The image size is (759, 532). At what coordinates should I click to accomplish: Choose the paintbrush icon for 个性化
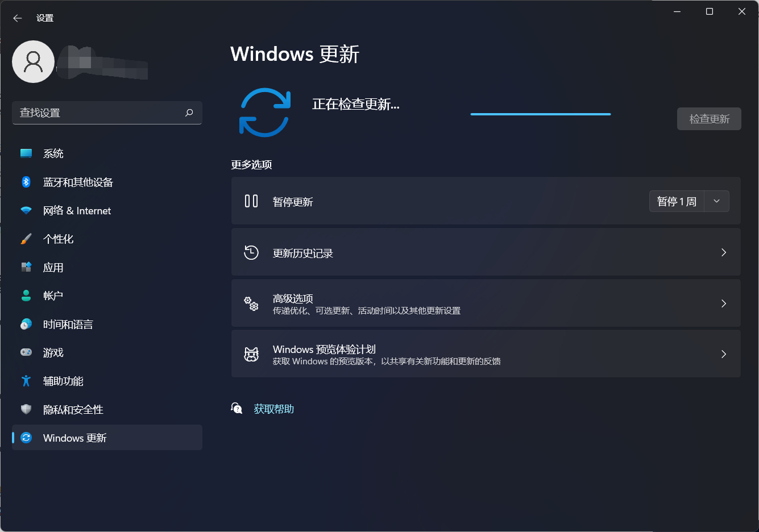(x=26, y=239)
